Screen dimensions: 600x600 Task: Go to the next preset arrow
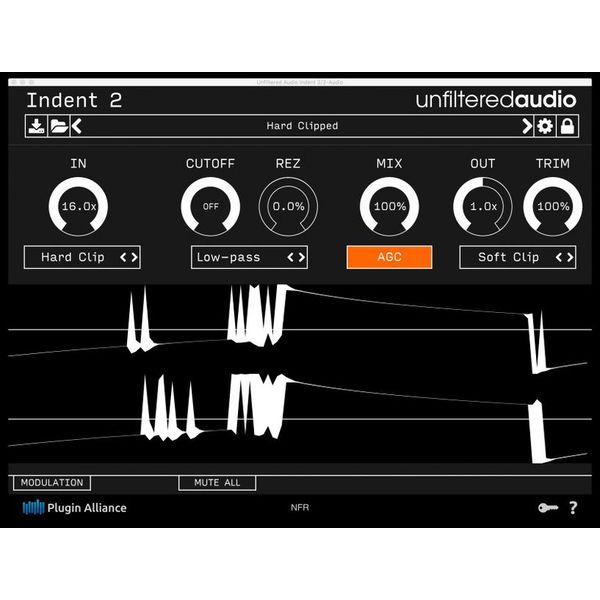(x=526, y=126)
